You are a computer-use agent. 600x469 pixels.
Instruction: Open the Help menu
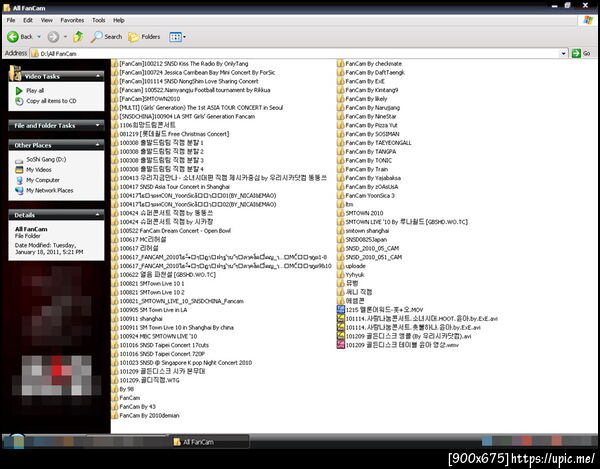click(x=119, y=20)
